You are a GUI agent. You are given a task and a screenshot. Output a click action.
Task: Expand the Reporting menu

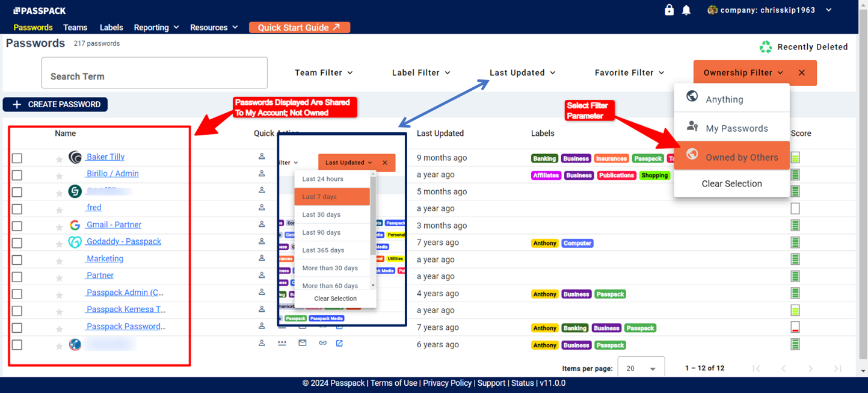156,28
